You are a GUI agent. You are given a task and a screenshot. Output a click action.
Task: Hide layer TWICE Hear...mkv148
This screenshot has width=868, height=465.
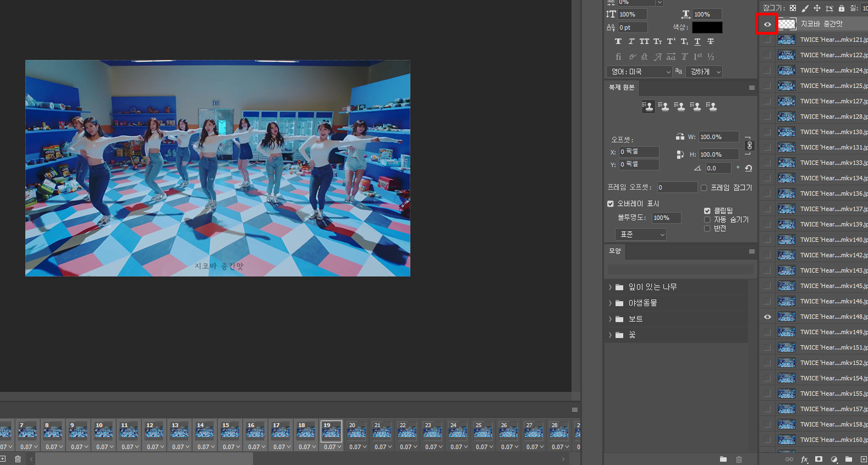767,317
